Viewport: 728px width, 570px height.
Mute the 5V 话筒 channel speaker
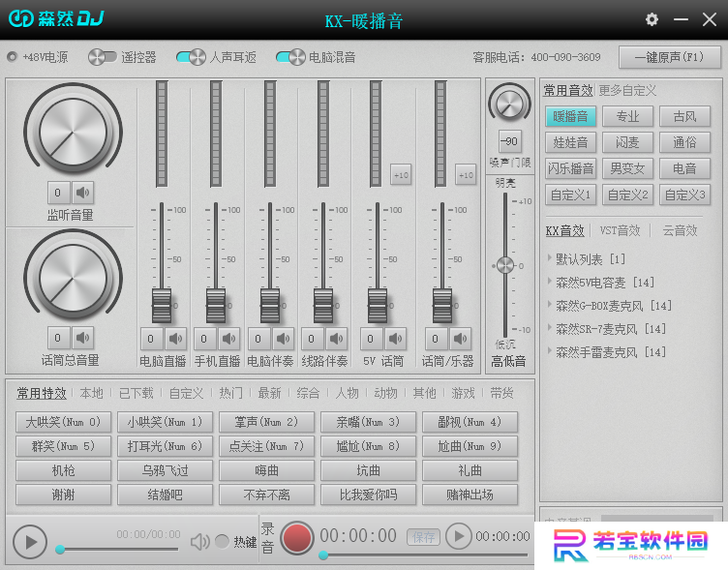tap(396, 339)
